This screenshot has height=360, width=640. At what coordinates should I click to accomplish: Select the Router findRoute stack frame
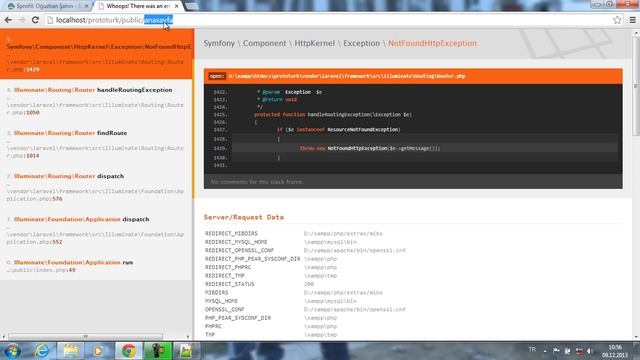(97, 144)
